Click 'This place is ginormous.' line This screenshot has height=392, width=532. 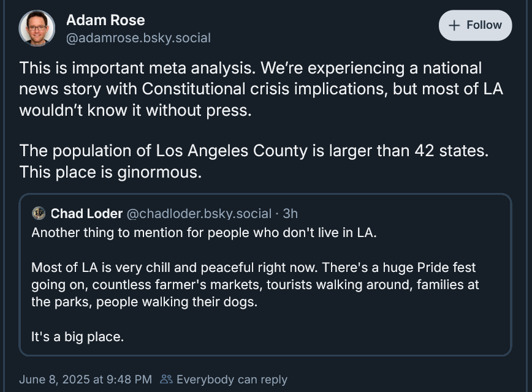(110, 172)
